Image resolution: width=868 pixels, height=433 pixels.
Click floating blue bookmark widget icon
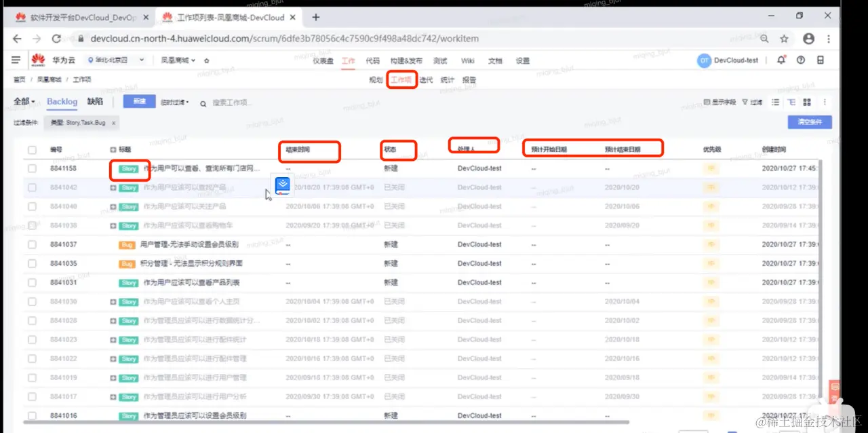click(x=283, y=185)
